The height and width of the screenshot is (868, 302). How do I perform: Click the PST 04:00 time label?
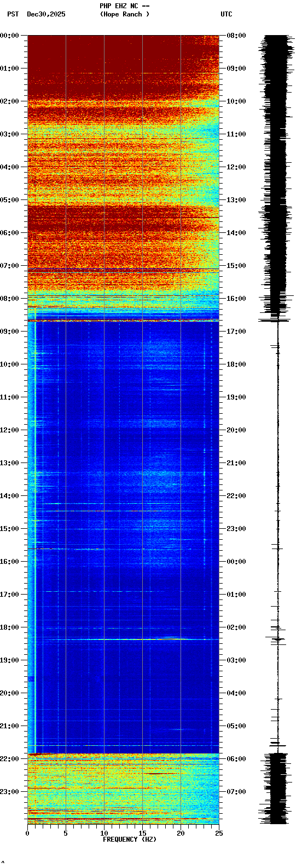[x=10, y=167]
